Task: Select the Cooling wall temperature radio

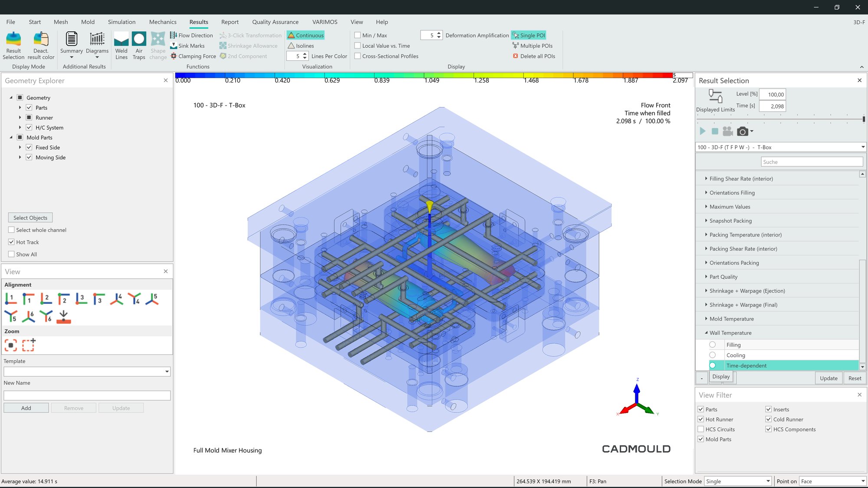Action: click(713, 355)
